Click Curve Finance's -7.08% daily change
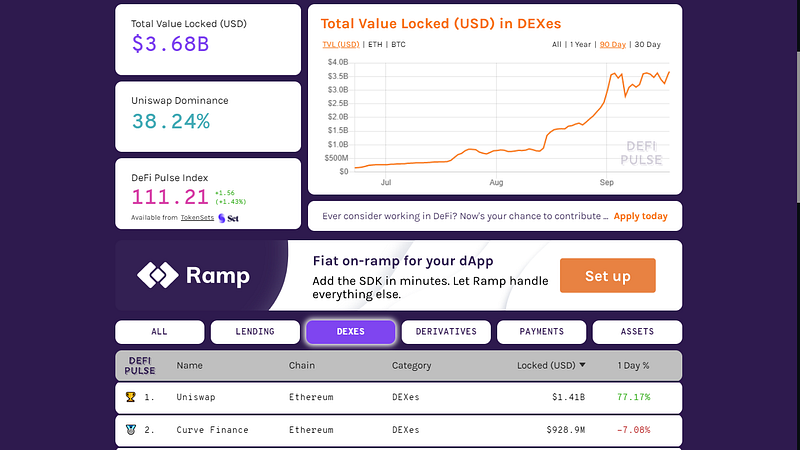Viewport: 800px width, 450px height. click(634, 430)
